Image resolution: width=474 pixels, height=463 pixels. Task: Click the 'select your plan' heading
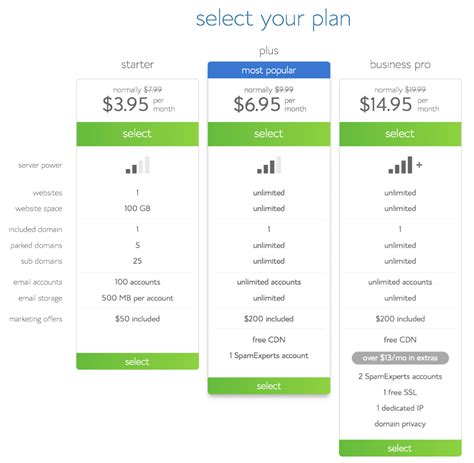coord(273,19)
